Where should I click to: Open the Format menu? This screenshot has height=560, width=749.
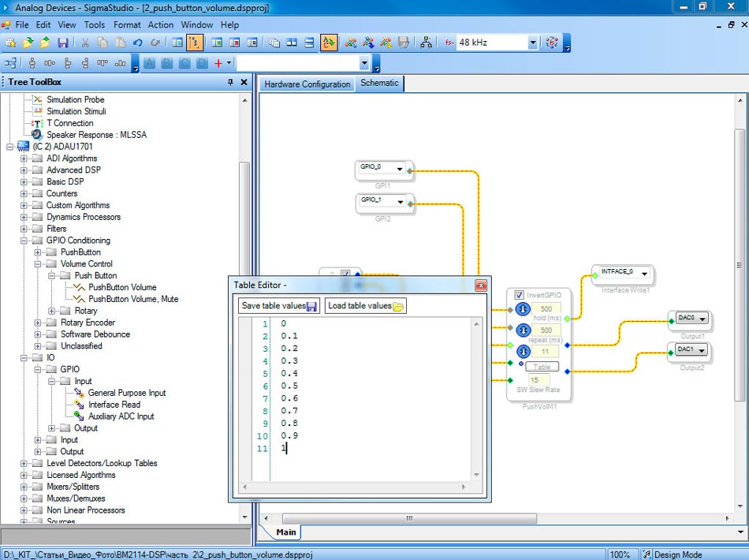click(127, 25)
